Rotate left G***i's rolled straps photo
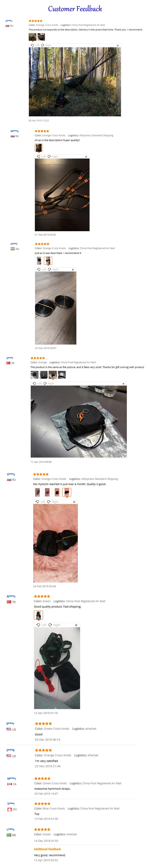This screenshot has height=868, width=148. click(x=42, y=269)
